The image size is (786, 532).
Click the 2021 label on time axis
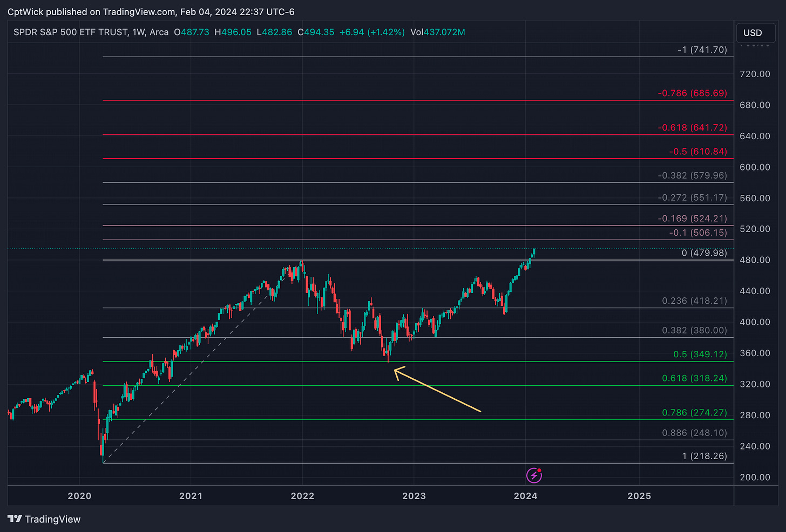pyautogui.click(x=191, y=496)
